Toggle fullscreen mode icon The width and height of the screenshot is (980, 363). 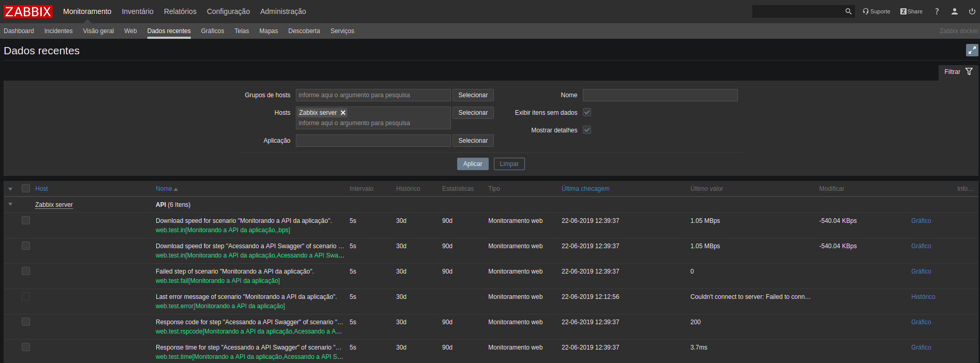click(x=972, y=50)
